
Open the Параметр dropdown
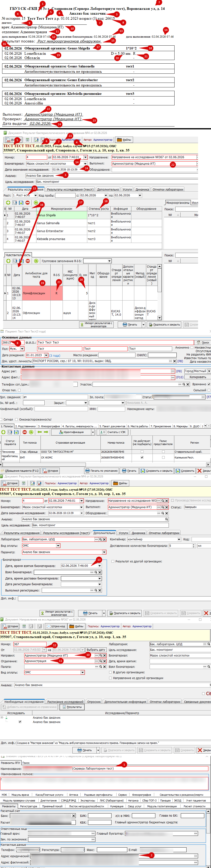[104, 552]
